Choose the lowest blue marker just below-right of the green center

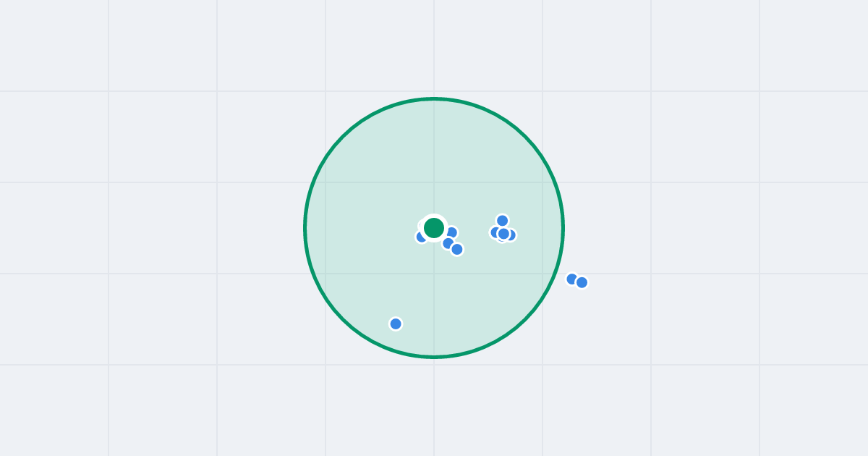(x=457, y=249)
